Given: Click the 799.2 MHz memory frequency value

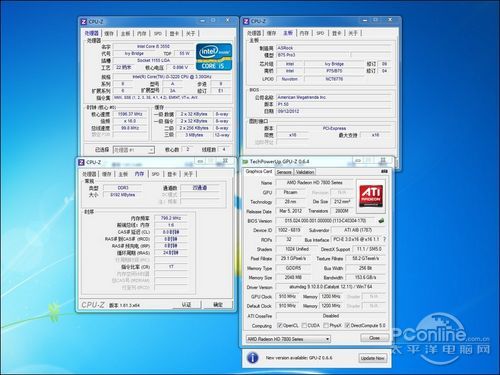Looking at the screenshot, I should [x=171, y=218].
